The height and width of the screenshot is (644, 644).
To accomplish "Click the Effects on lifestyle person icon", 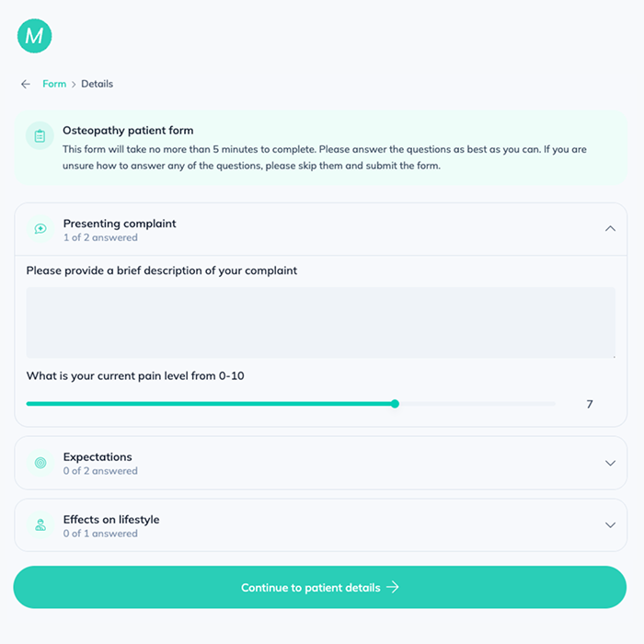I will [40, 525].
